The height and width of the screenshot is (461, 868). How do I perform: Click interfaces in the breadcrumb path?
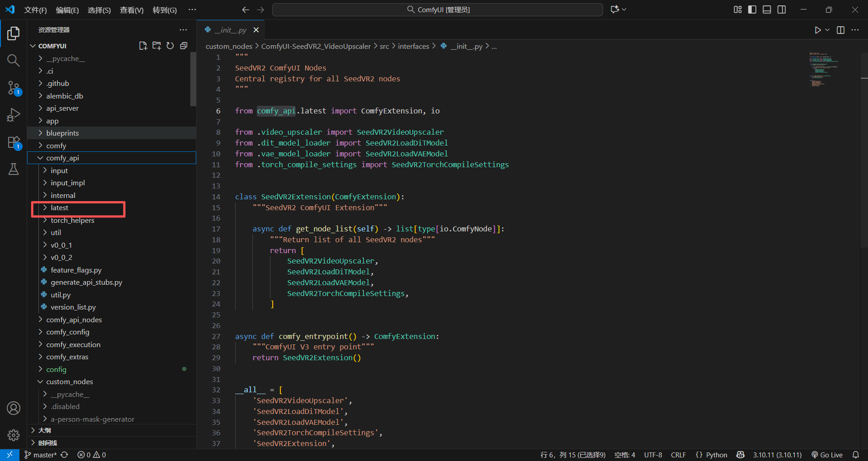pyautogui.click(x=413, y=46)
